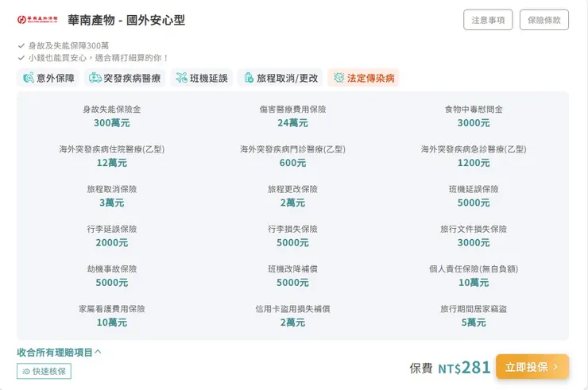Click the 12萬元 amount
Viewport: 588px width, 390px height.
(x=112, y=163)
